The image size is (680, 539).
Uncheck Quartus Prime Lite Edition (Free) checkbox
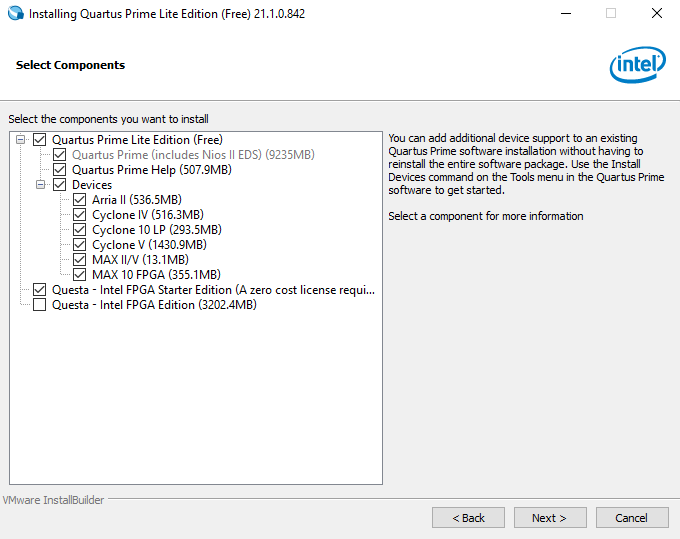(x=39, y=140)
